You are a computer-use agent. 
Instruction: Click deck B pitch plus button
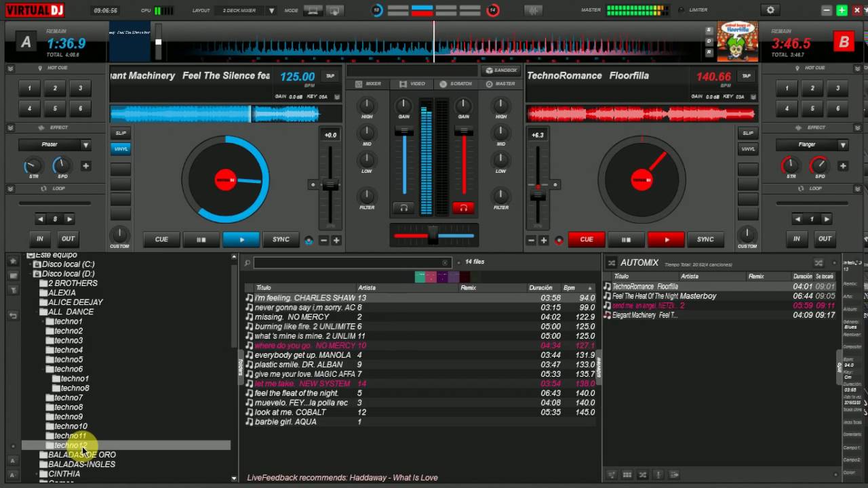click(544, 240)
